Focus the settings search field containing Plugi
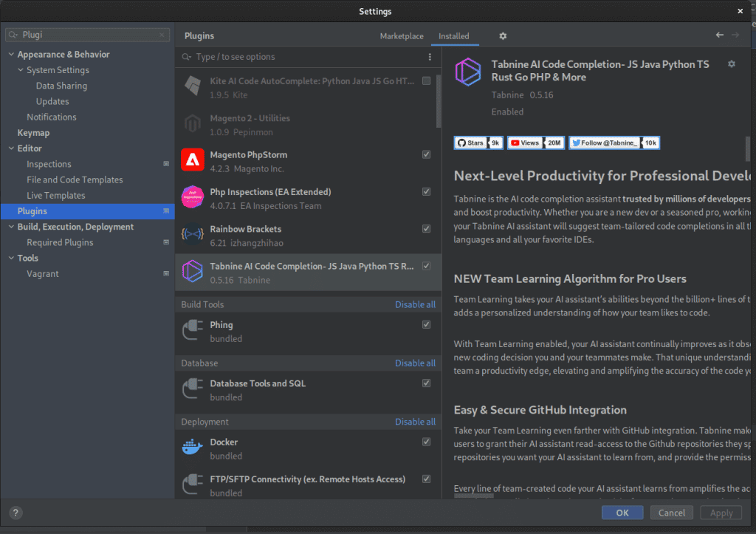Image resolution: width=756 pixels, height=534 pixels. 87,35
